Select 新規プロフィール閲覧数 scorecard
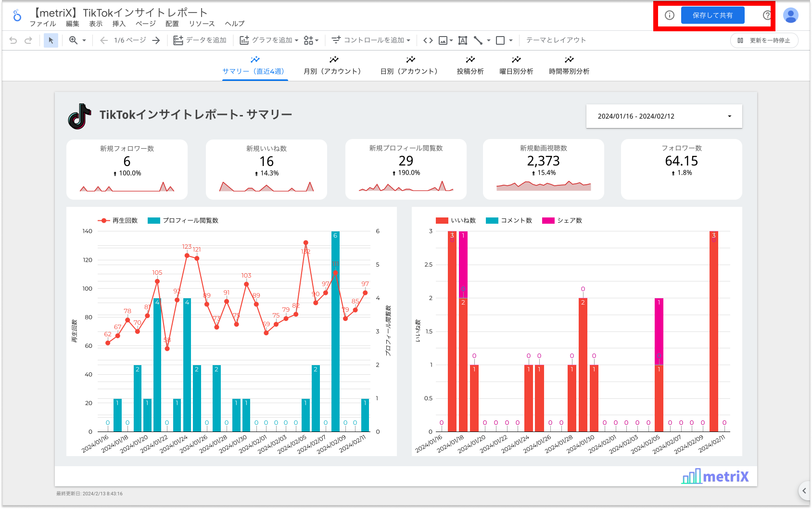 (x=406, y=169)
